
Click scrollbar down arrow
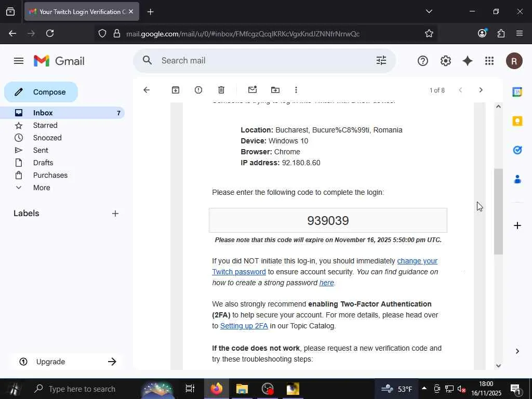click(x=498, y=366)
